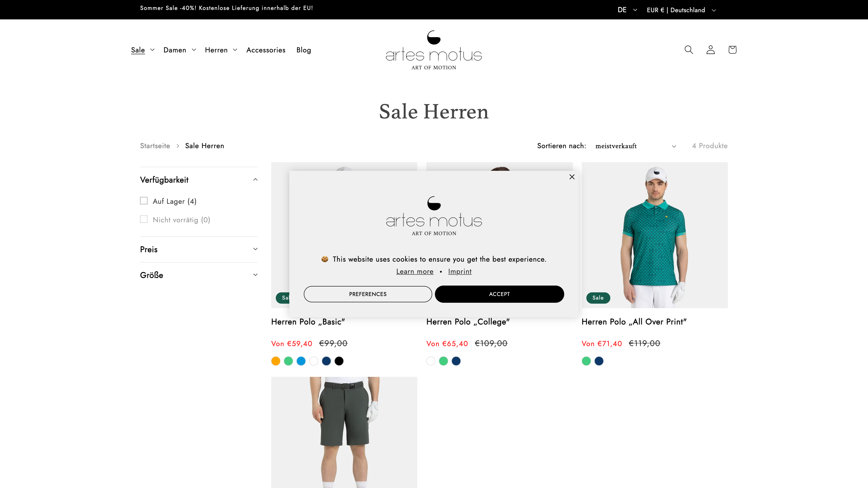Close the cookie consent popup
This screenshot has height=488, width=868.
coord(572,177)
